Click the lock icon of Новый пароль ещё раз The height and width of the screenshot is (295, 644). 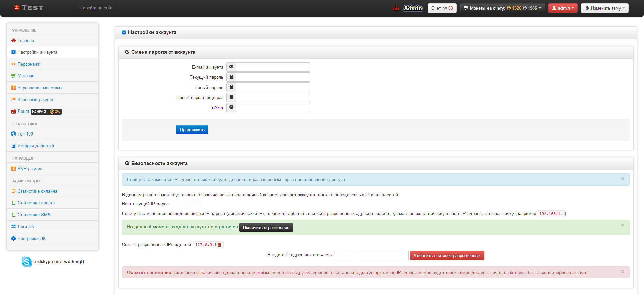click(x=231, y=97)
